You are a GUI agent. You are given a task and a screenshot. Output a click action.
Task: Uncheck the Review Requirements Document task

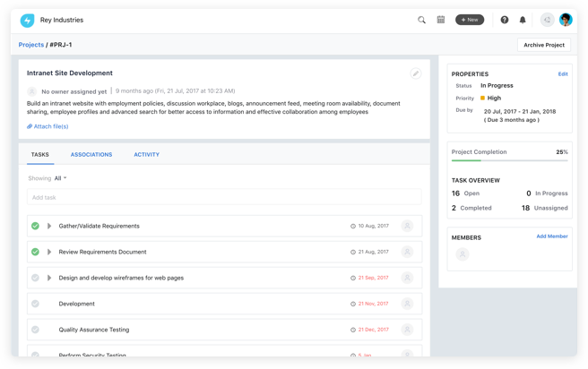click(x=35, y=253)
